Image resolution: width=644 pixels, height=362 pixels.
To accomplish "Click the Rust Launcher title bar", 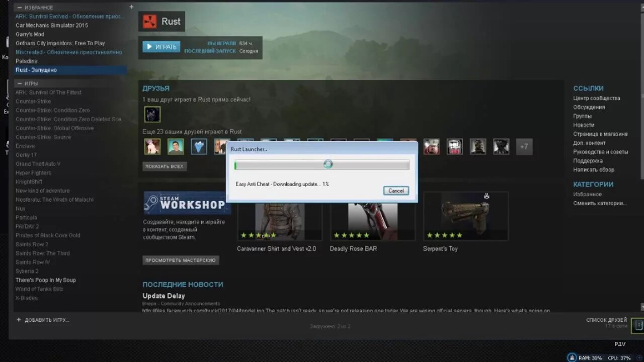I will pyautogui.click(x=322, y=149).
